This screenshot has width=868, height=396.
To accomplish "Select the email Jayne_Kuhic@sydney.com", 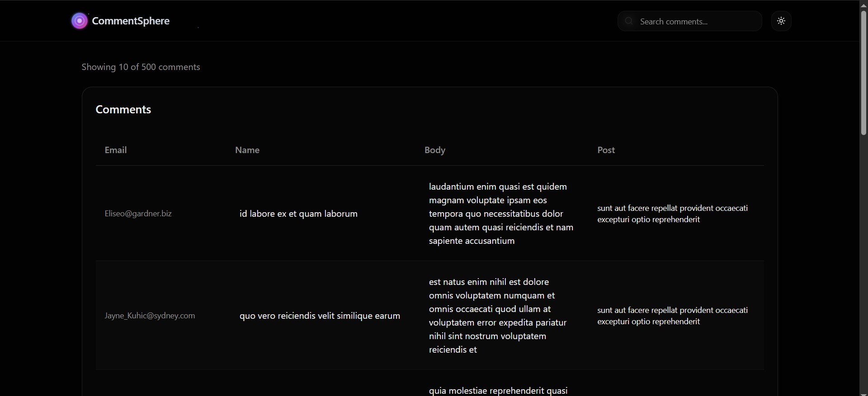I will point(150,316).
